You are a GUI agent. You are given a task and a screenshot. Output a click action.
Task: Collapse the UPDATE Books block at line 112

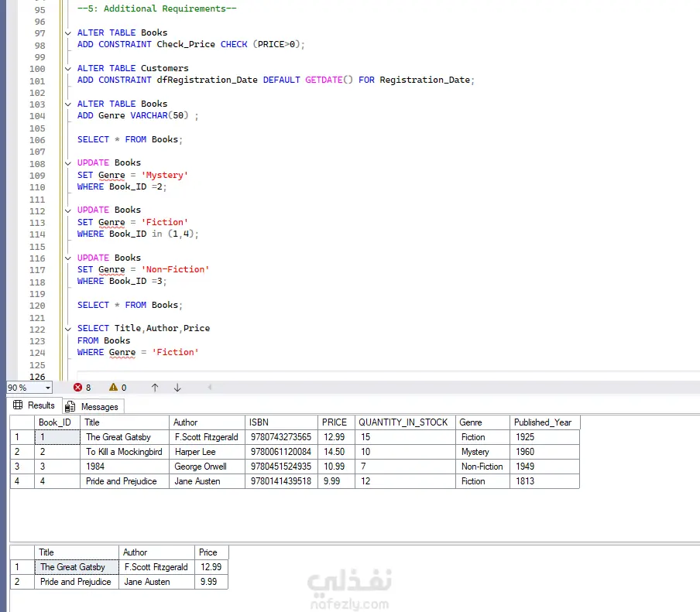(68, 210)
